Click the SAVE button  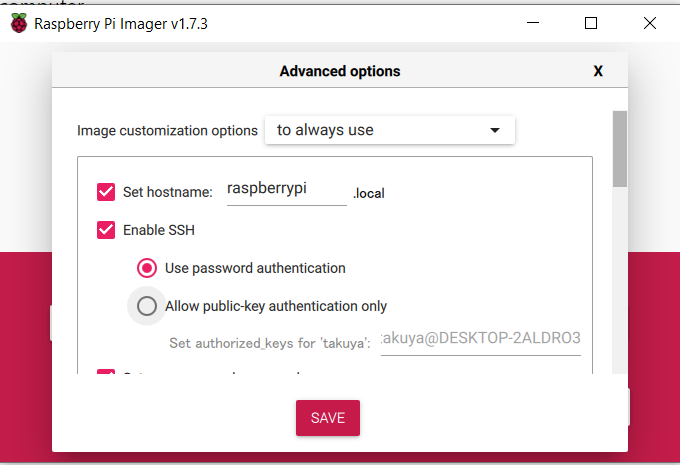point(328,418)
